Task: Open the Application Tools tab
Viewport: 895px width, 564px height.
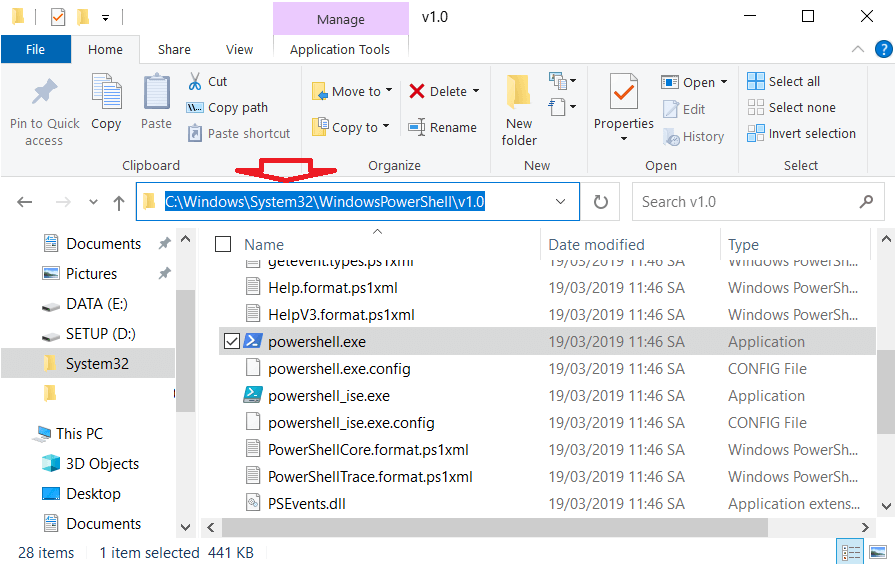Action: coord(340,50)
